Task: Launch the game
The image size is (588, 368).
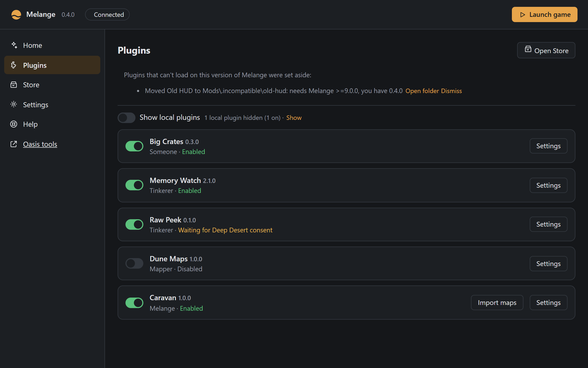Action: tap(544, 14)
